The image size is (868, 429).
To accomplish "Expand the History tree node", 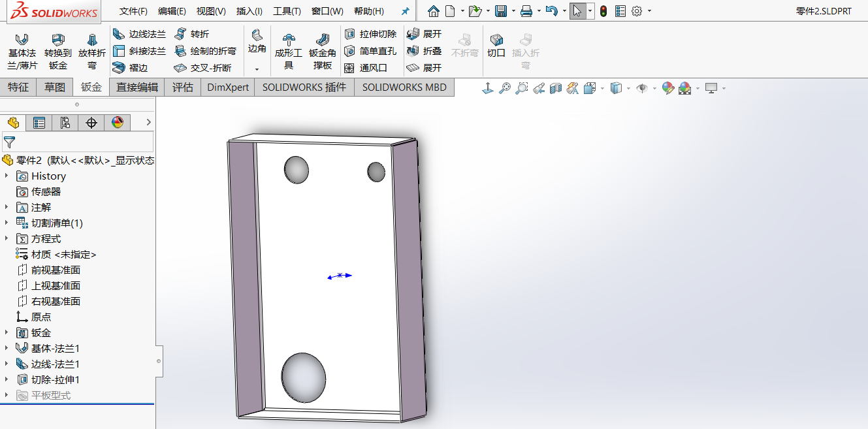I will [7, 176].
